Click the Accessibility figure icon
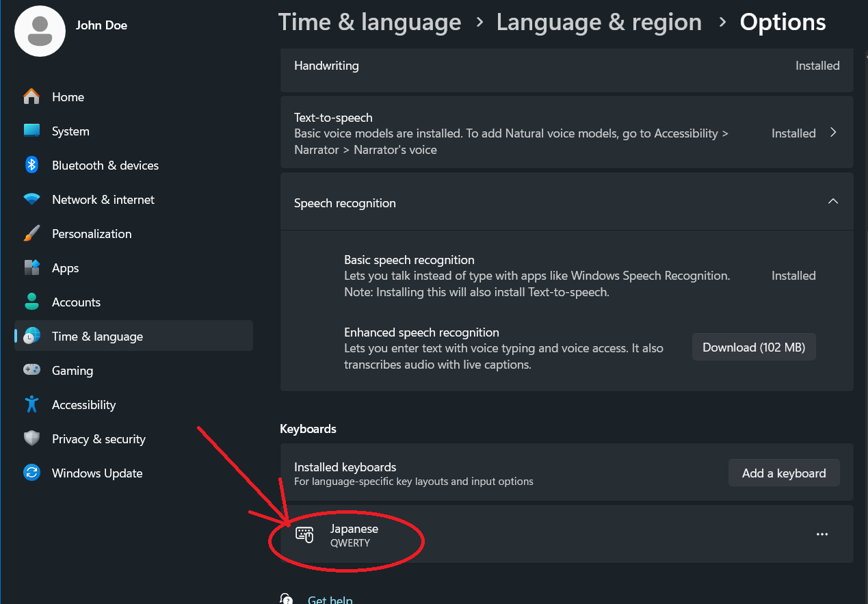The width and height of the screenshot is (868, 604). point(31,404)
